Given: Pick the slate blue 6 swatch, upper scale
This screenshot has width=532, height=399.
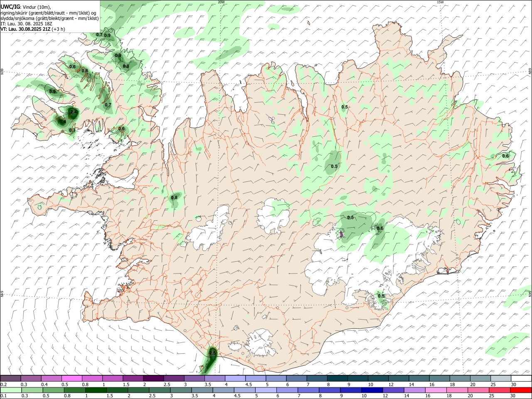Looking at the screenshot, I should point(296,378).
